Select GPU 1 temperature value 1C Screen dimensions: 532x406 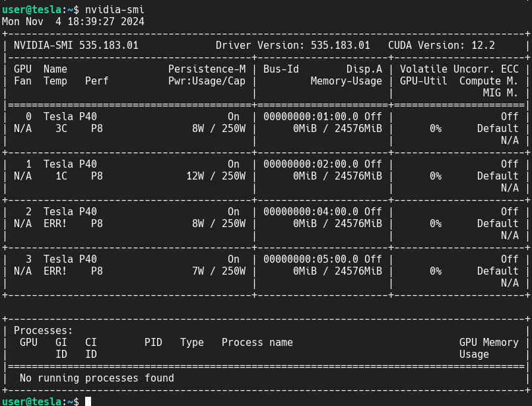tap(61, 176)
